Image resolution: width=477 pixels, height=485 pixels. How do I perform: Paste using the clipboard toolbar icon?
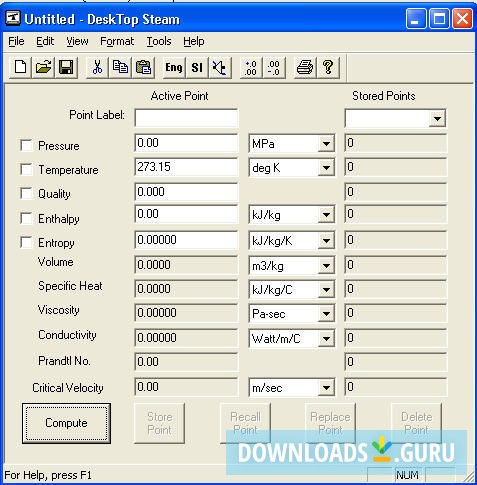click(143, 67)
